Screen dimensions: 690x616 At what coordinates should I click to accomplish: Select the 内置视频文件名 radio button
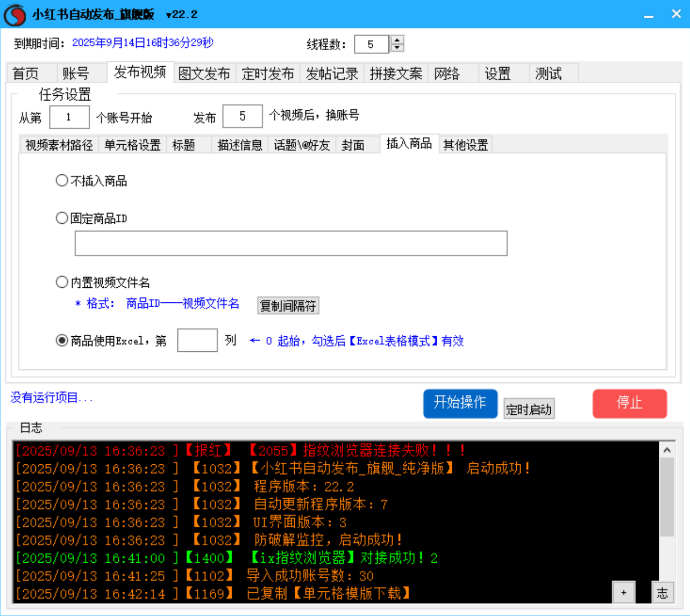pos(61,281)
